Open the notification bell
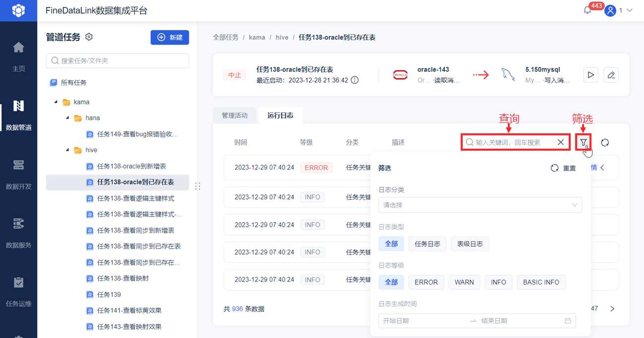The image size is (644, 338). coord(588,10)
